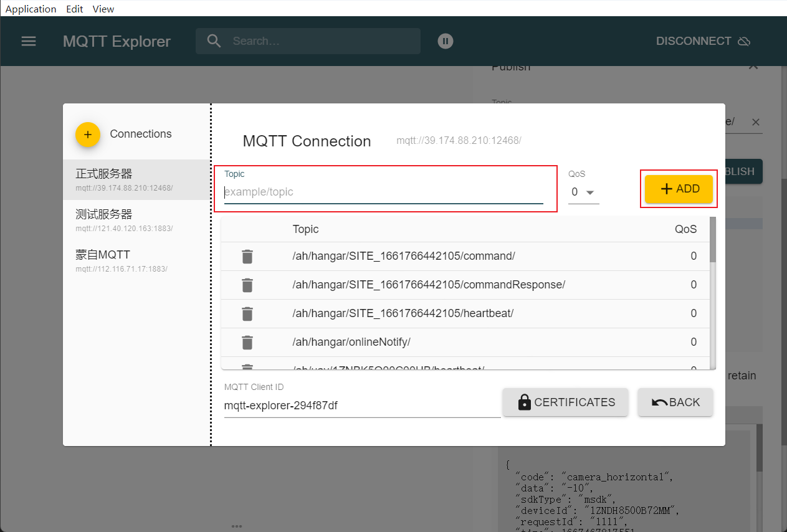Click the yellow add connection plus button

[x=88, y=135]
